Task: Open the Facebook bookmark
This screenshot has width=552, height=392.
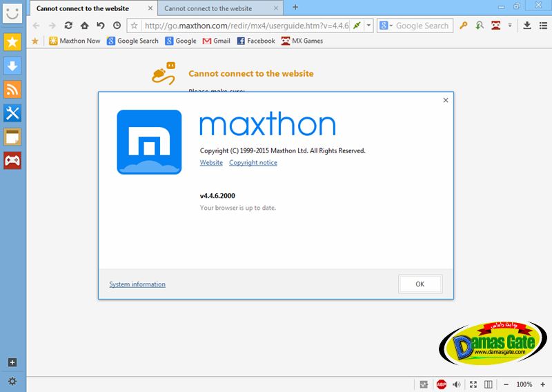Action: click(x=256, y=41)
